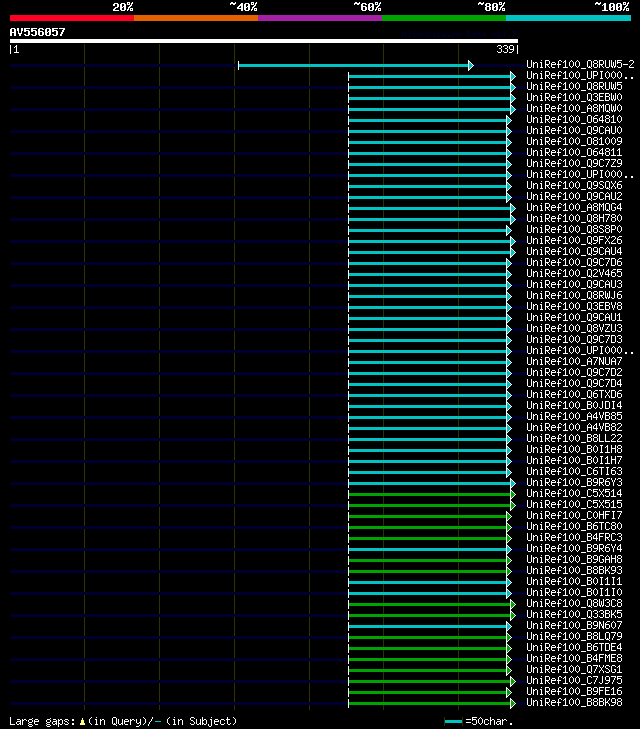Screen dimensions: 640x729
Task: Click label UniRef100_Q8W3C8
Action: pyautogui.click(x=574, y=603)
